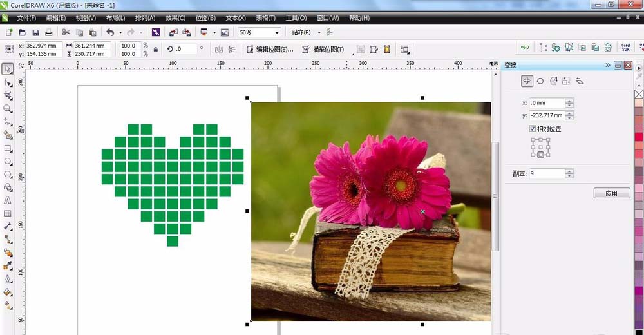Select the Smart Fill tool

click(x=7, y=135)
